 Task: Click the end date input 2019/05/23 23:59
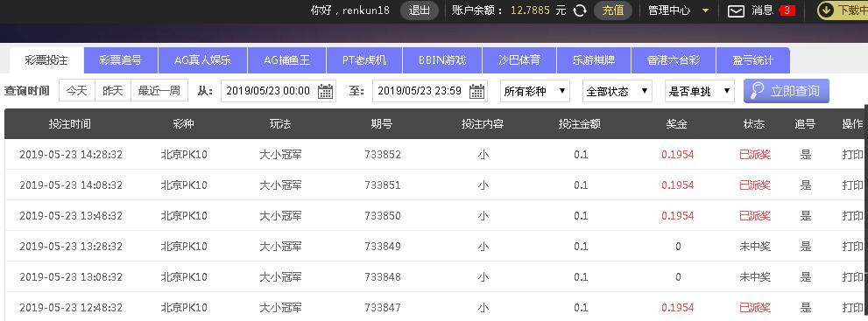(430, 91)
